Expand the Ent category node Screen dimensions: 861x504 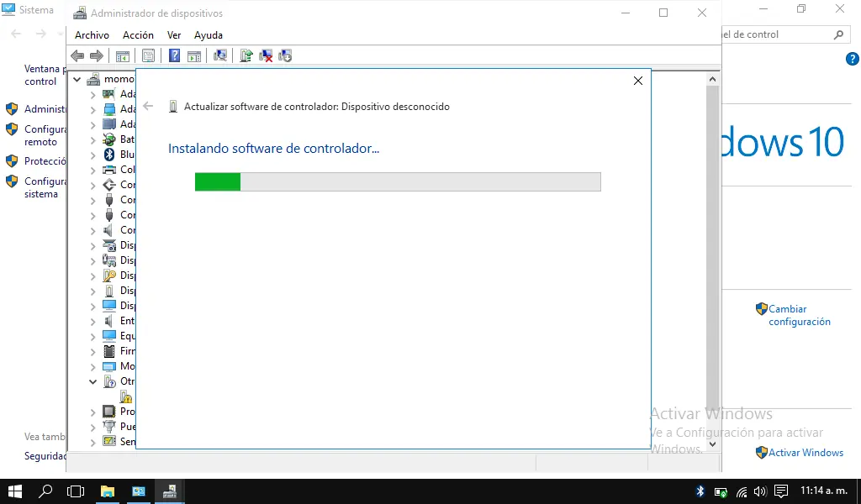(x=92, y=322)
